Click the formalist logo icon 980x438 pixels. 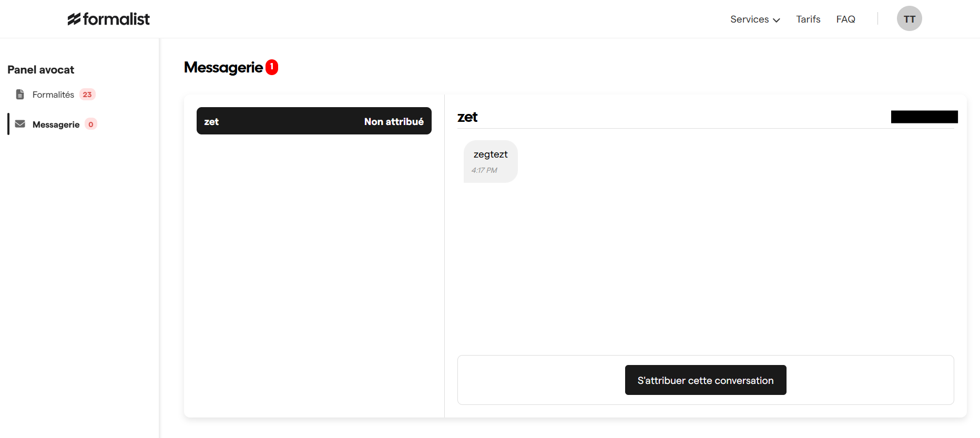[x=74, y=19]
